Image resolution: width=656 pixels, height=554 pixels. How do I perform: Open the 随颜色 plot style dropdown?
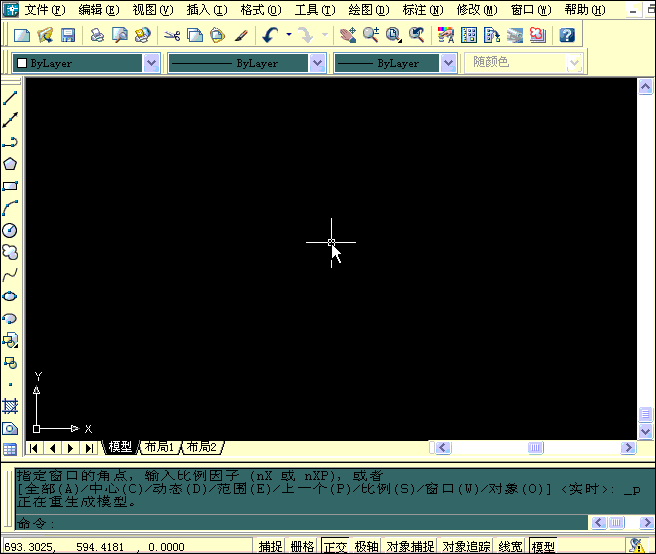pyautogui.click(x=574, y=63)
